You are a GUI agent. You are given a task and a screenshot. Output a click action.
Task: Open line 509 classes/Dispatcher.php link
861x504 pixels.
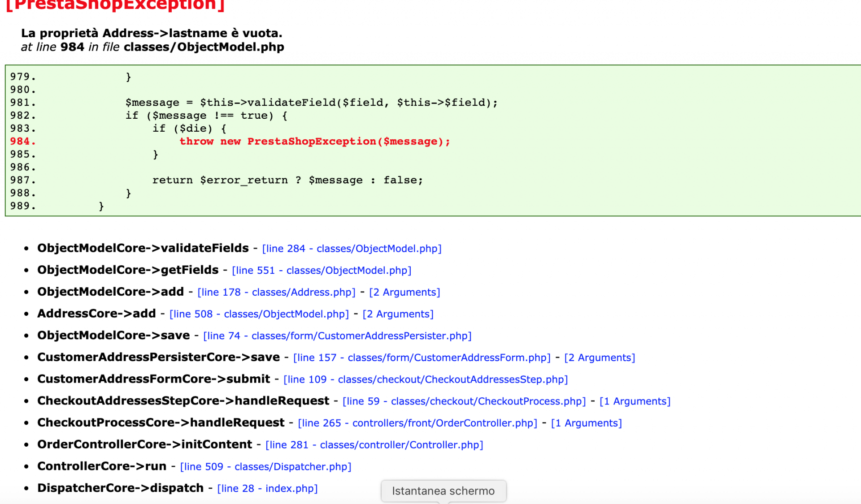265,467
